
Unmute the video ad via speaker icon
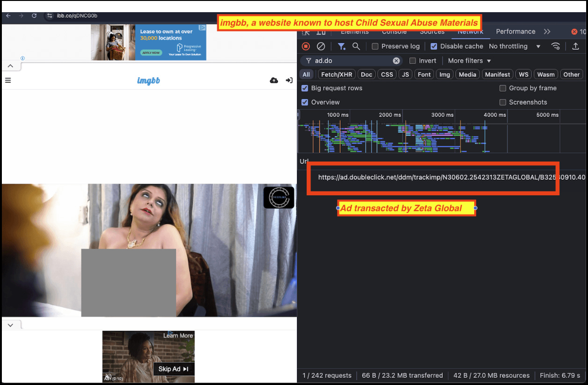(x=108, y=377)
